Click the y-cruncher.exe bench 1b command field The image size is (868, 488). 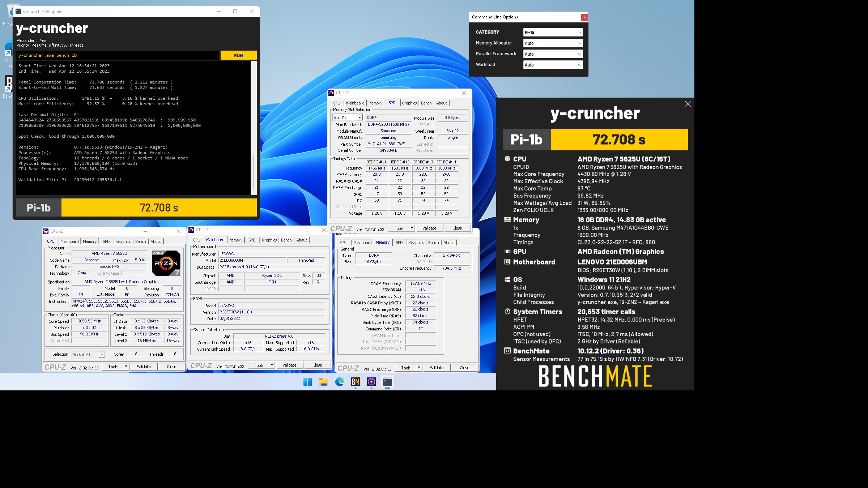(x=118, y=55)
